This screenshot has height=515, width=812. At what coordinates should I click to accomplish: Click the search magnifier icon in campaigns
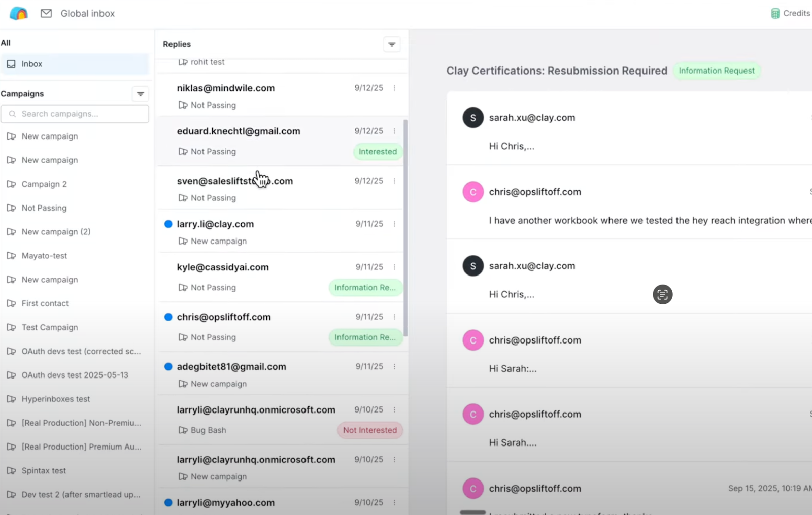(13, 114)
